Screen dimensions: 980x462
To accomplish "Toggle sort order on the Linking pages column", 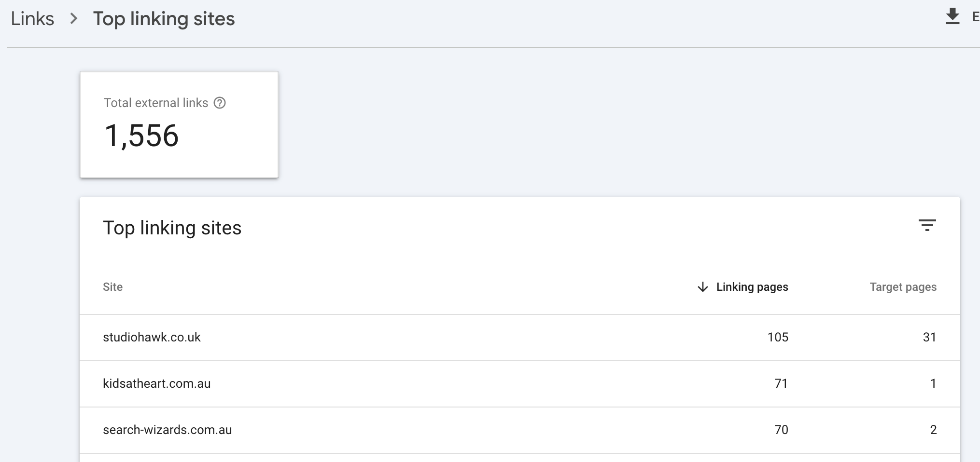I will 752,287.
